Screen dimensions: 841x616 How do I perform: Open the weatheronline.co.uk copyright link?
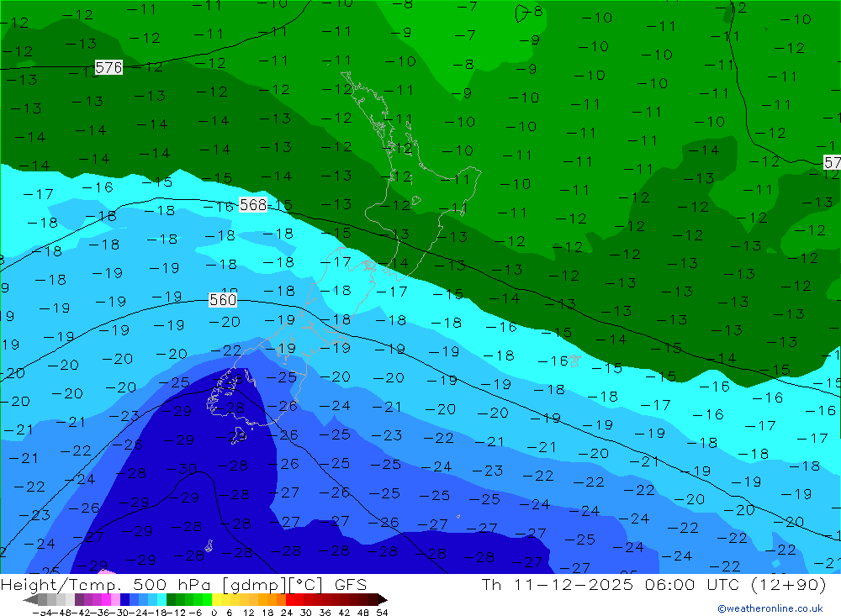click(x=770, y=608)
